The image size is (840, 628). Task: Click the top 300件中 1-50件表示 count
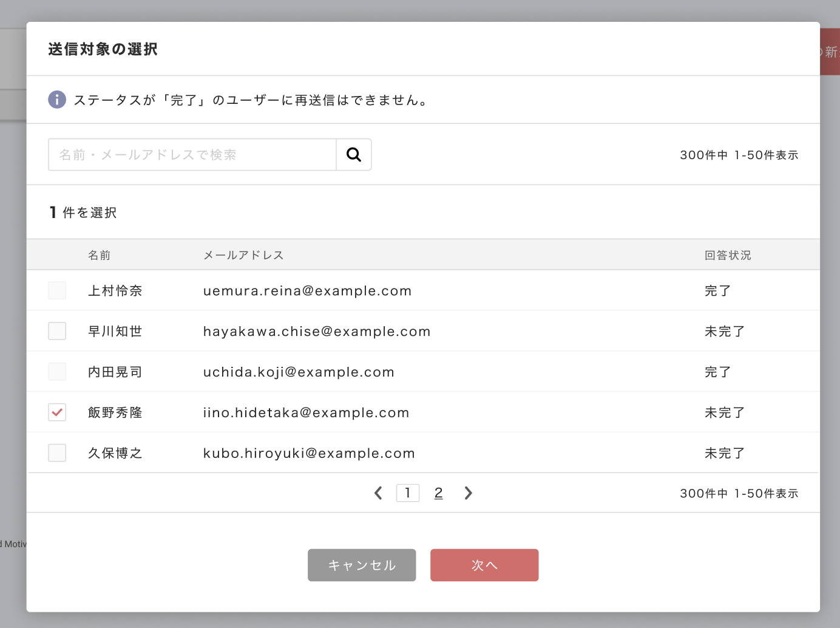pyautogui.click(x=739, y=155)
